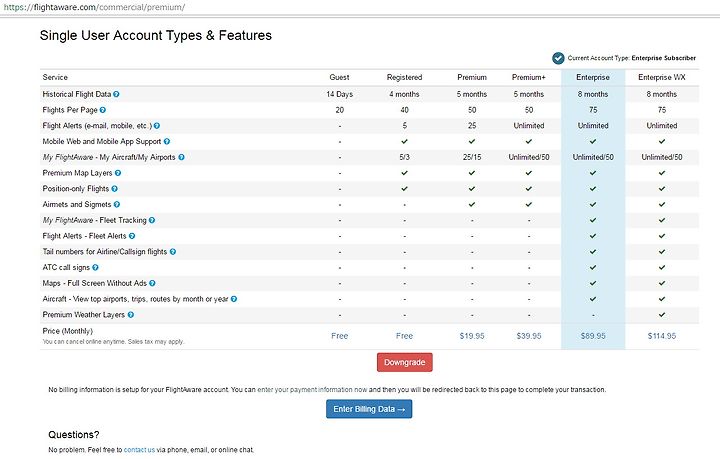Open help icon beside Flights Per Page
720x459 pixels.
click(103, 110)
